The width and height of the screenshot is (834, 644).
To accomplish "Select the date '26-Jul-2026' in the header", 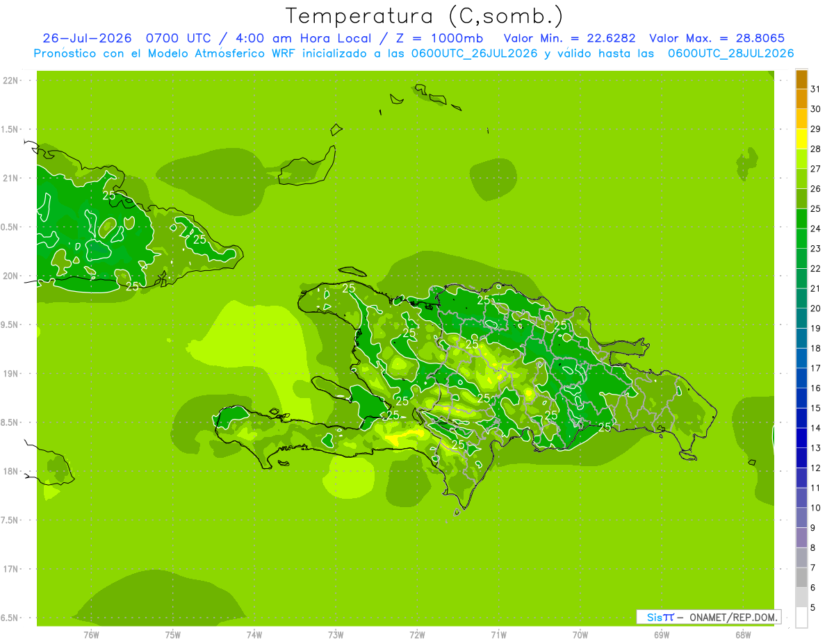I will click(x=87, y=38).
